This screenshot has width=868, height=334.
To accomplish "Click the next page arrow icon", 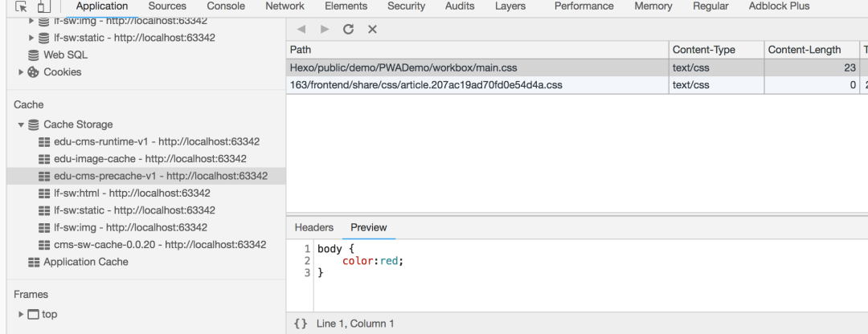I will 325,30.
